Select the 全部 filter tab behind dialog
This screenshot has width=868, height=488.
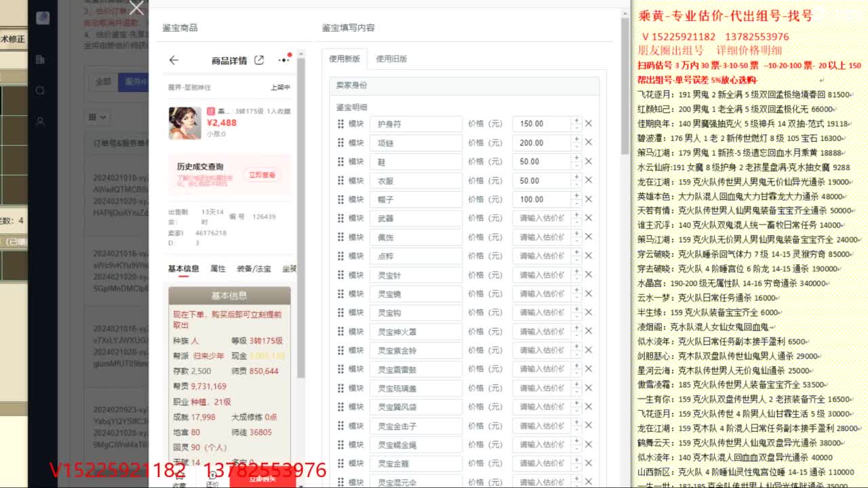pyautogui.click(x=103, y=81)
